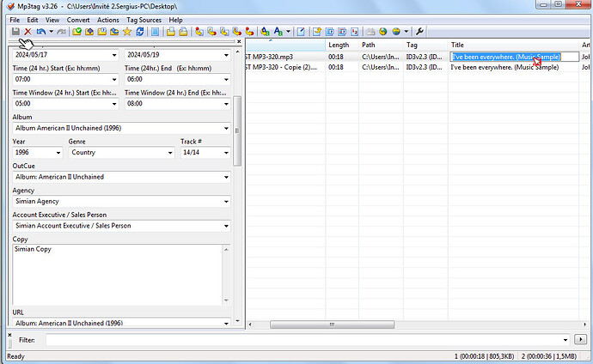Expand the Agency field dropdown
This screenshot has width=593, height=364.
coord(226,202)
